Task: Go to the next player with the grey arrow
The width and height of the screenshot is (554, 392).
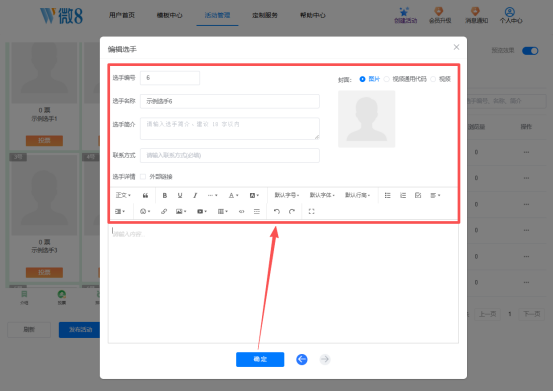Action: [325, 359]
